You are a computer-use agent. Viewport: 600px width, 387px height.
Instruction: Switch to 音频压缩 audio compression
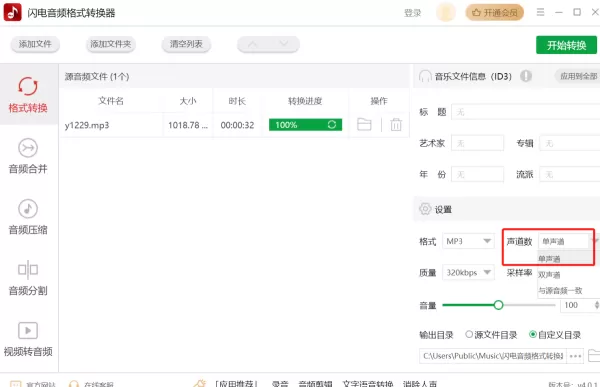coord(28,217)
